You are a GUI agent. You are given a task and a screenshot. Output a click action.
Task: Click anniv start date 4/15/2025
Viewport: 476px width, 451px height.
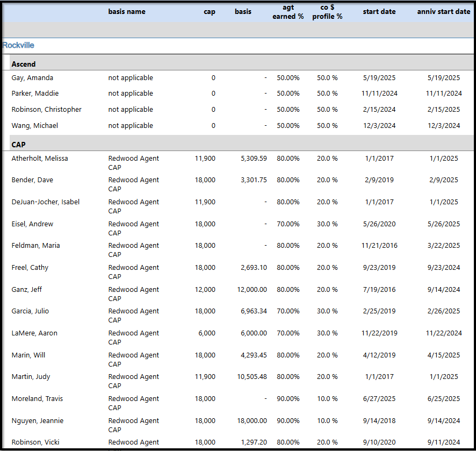[x=444, y=355]
